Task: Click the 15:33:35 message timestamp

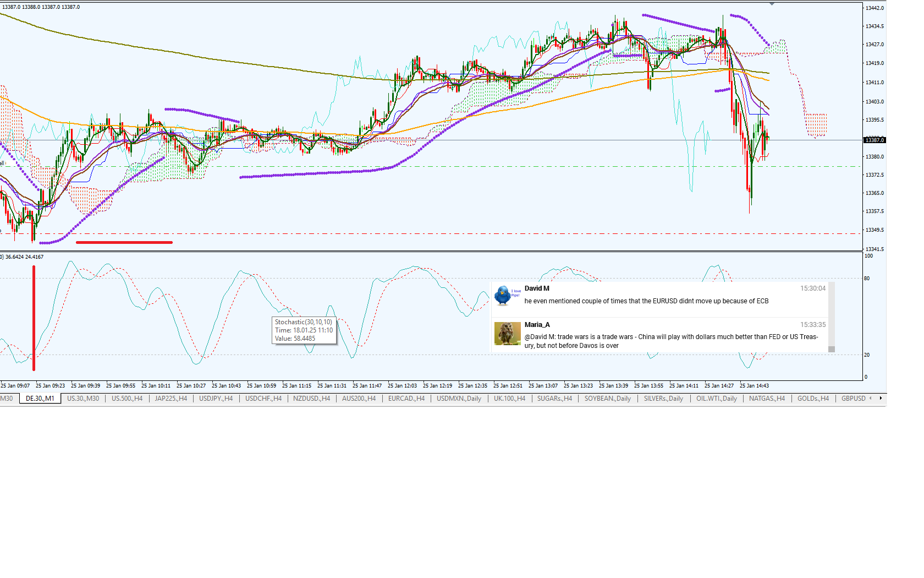Action: tap(813, 325)
